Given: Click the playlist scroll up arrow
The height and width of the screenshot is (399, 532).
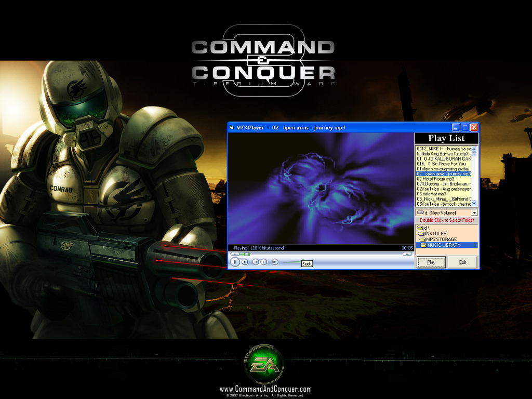Looking at the screenshot, I should (x=474, y=149).
